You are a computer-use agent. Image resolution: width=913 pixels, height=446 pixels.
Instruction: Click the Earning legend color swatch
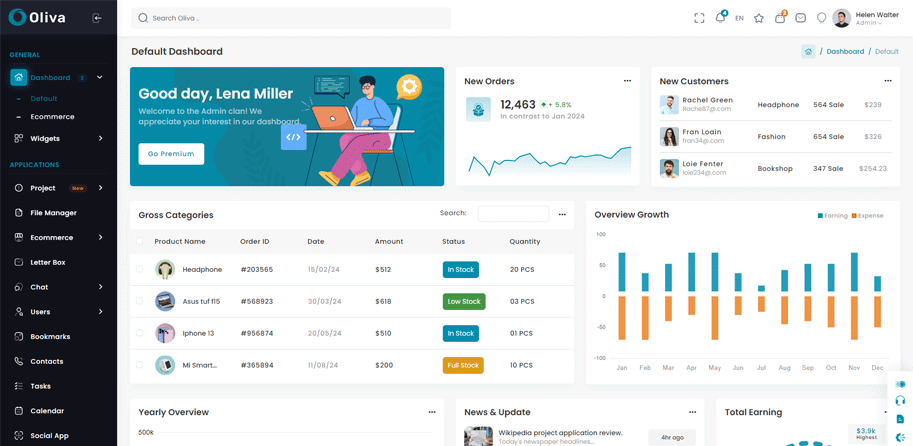coord(820,216)
